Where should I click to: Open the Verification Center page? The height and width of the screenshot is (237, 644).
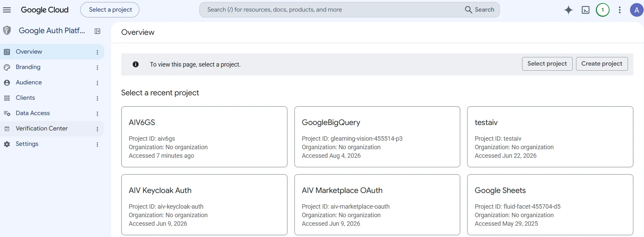pos(52,129)
